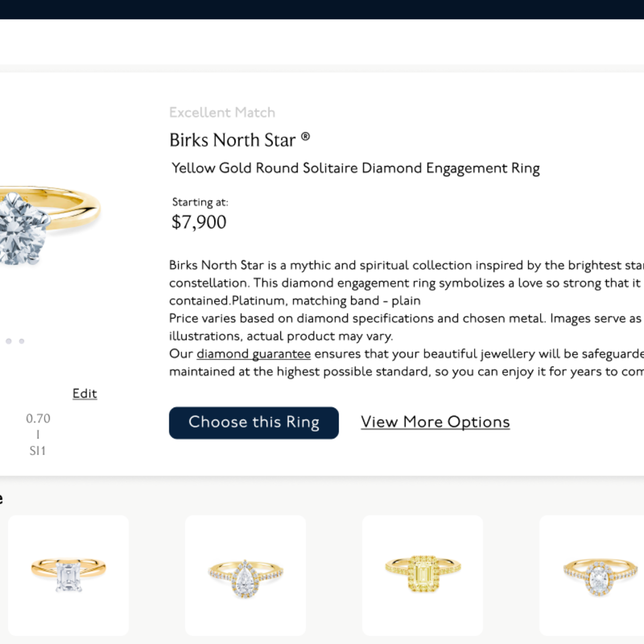Click the SI1 clarity value

pyautogui.click(x=38, y=451)
